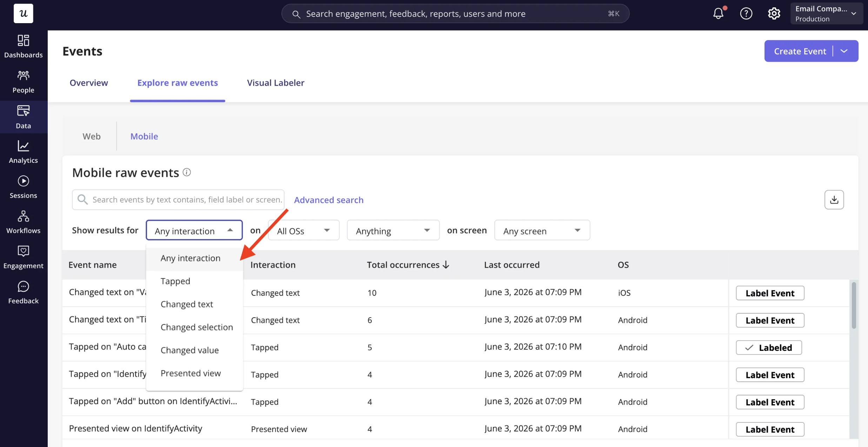Click Tapped on "Add" button event name
Image resolution: width=868 pixels, height=447 pixels.
coord(153,401)
